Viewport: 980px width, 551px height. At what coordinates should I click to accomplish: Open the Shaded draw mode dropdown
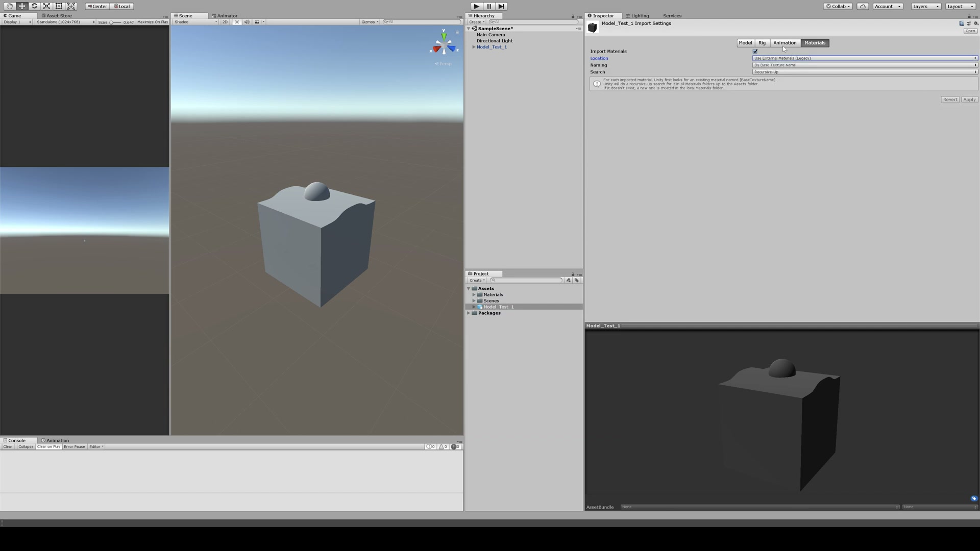[x=195, y=22]
